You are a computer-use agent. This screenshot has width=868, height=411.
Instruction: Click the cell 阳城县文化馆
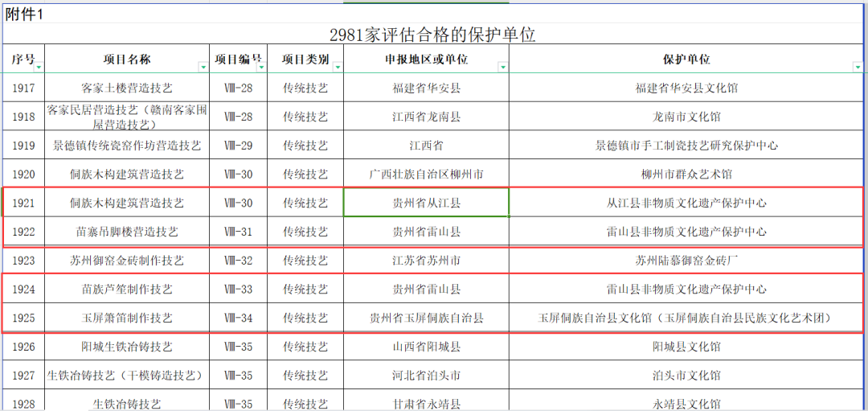[x=686, y=347]
